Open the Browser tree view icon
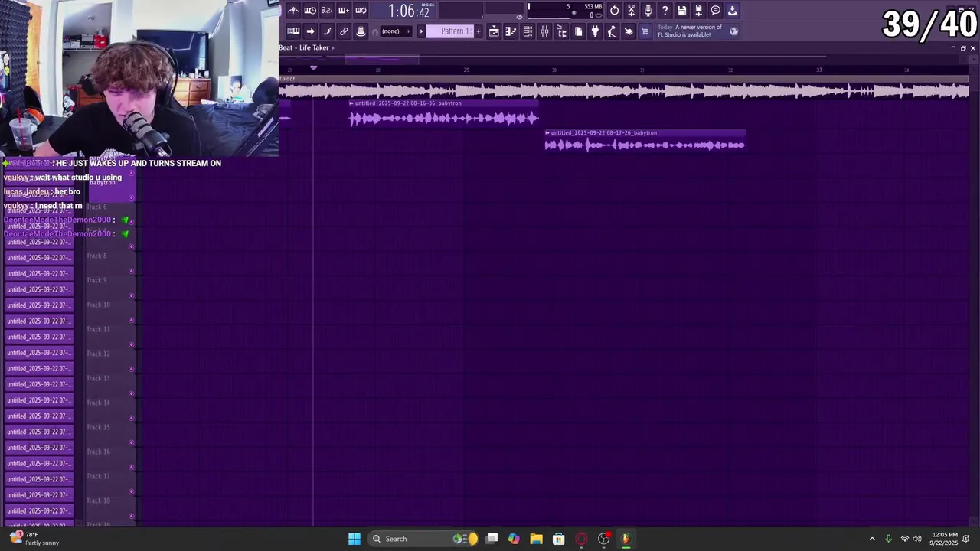980x551 pixels. (561, 31)
